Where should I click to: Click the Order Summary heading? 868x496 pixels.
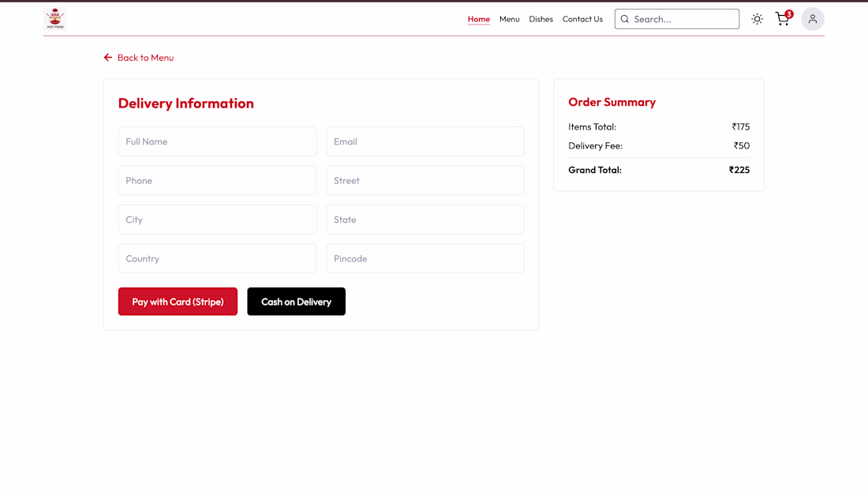coord(612,102)
